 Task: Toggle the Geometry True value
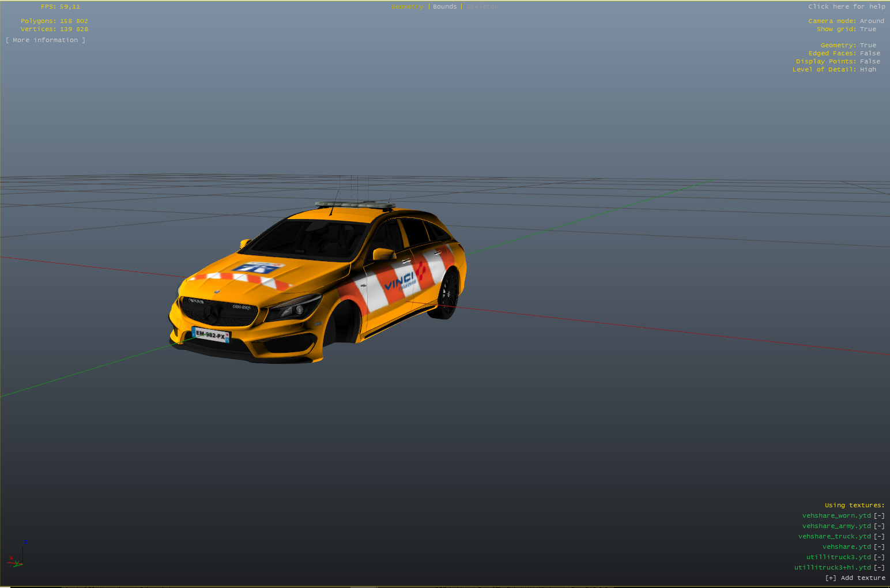point(868,46)
